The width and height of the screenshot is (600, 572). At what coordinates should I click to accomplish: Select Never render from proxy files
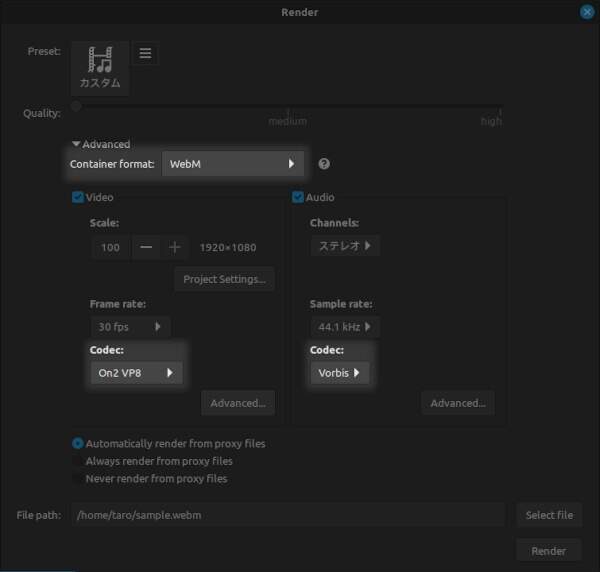click(78, 479)
